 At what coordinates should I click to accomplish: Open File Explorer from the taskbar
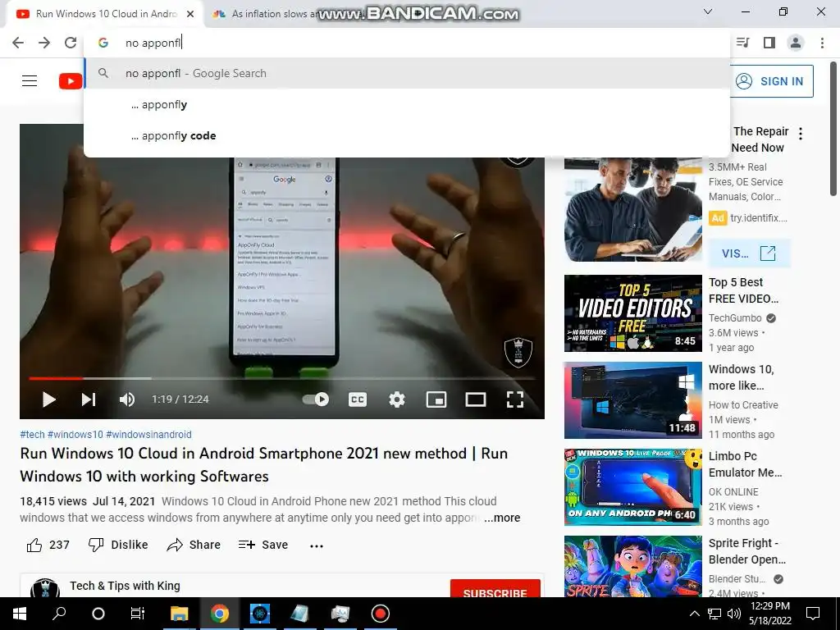[180, 614]
